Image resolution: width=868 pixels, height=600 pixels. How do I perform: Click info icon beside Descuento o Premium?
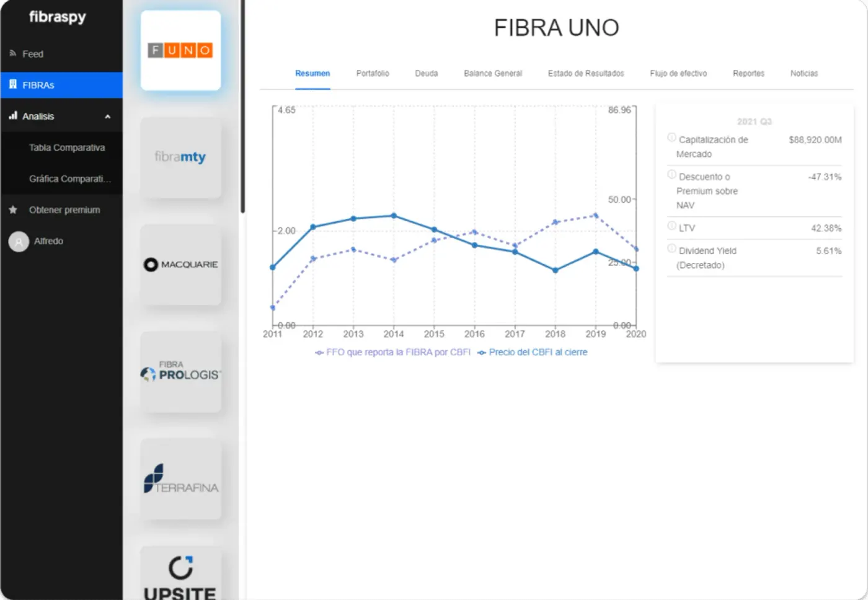[671, 175]
